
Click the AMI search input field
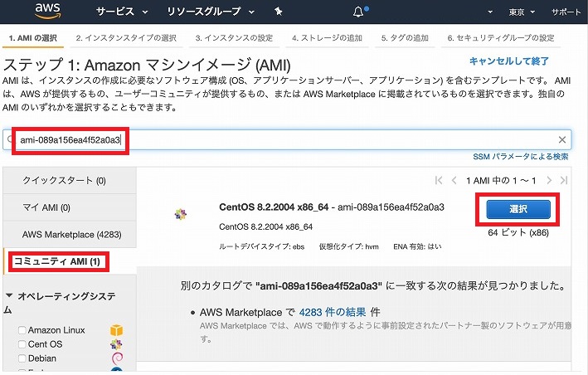287,140
